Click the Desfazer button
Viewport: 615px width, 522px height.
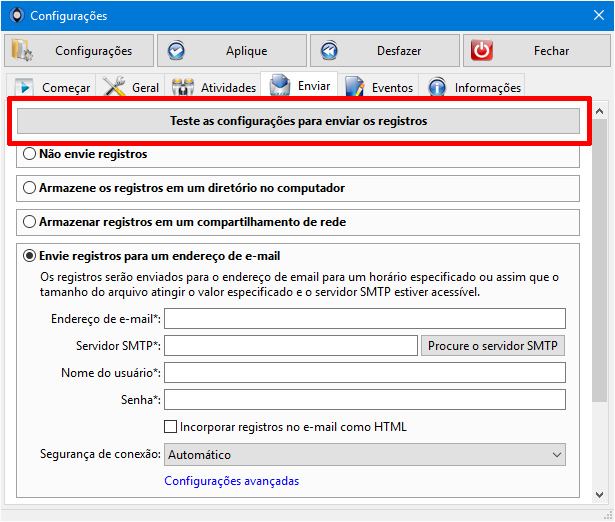pos(385,51)
